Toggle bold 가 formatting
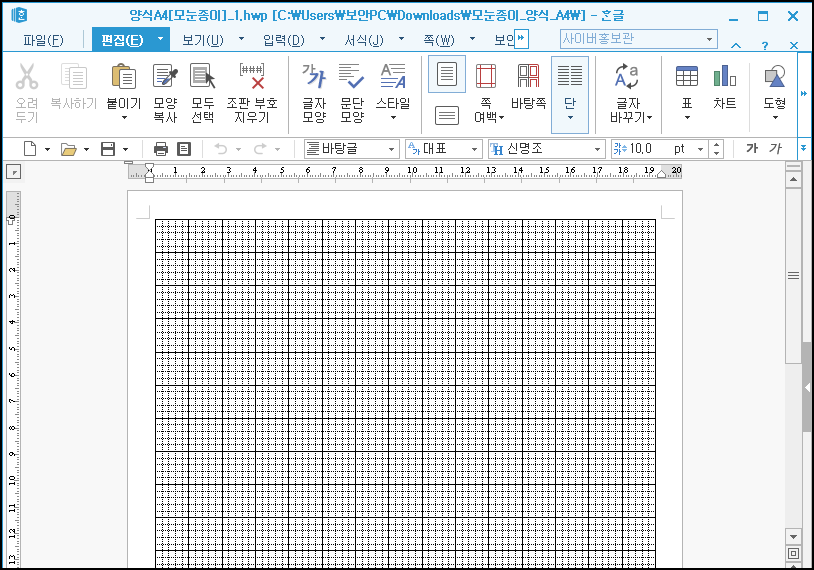The width and height of the screenshot is (814, 570). coord(752,148)
